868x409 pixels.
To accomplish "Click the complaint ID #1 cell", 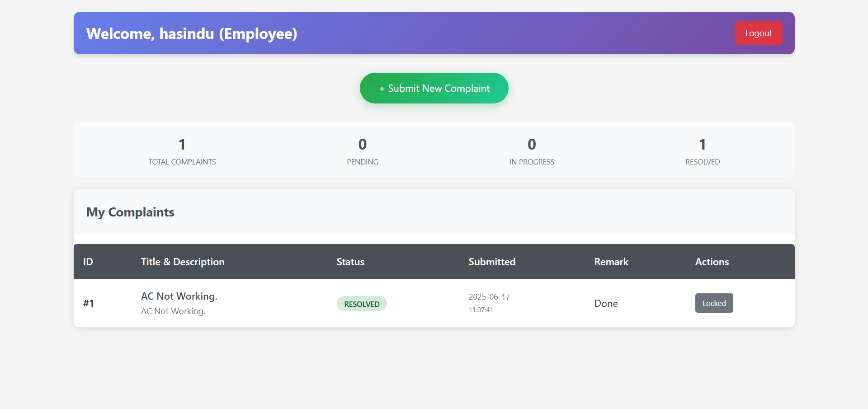I will pyautogui.click(x=89, y=303).
